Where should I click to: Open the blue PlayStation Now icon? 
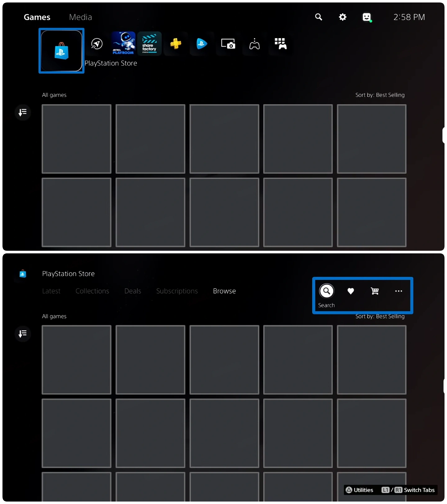click(202, 44)
